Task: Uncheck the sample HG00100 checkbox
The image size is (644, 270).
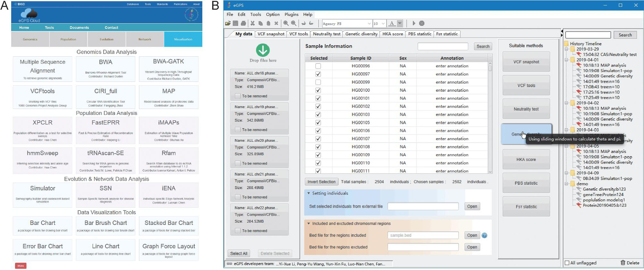Action: [x=318, y=90]
